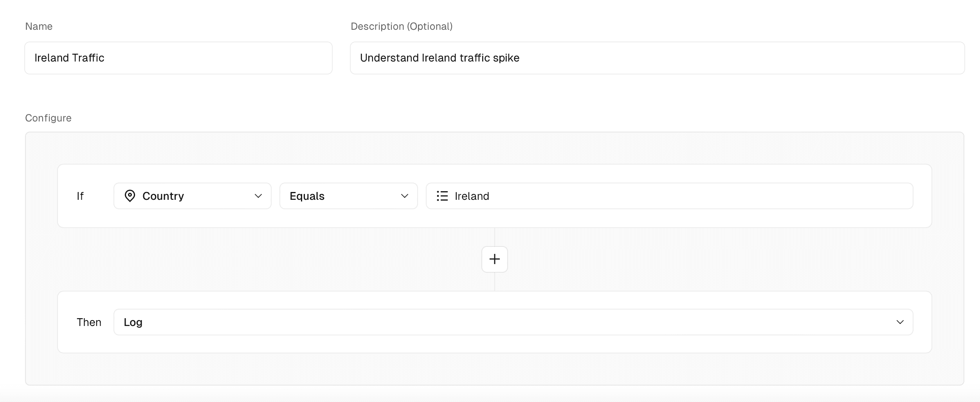Expand the Equals operator dropdown chevron

404,196
